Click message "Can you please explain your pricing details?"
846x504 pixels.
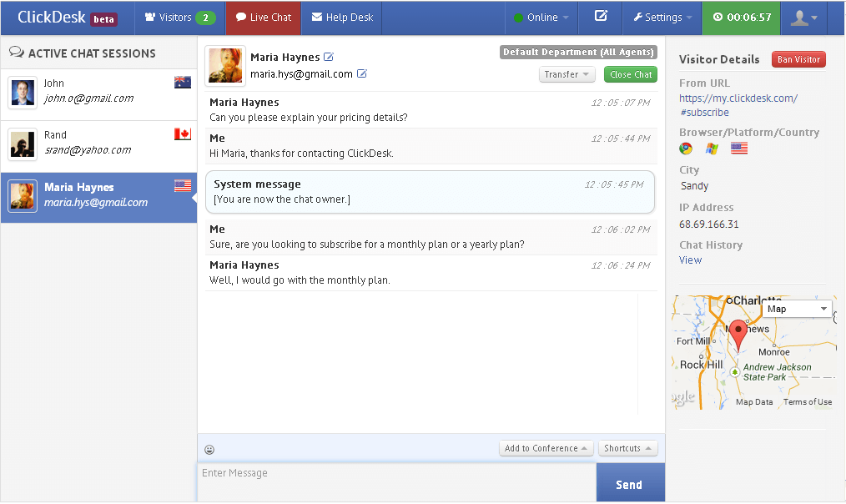click(x=309, y=118)
